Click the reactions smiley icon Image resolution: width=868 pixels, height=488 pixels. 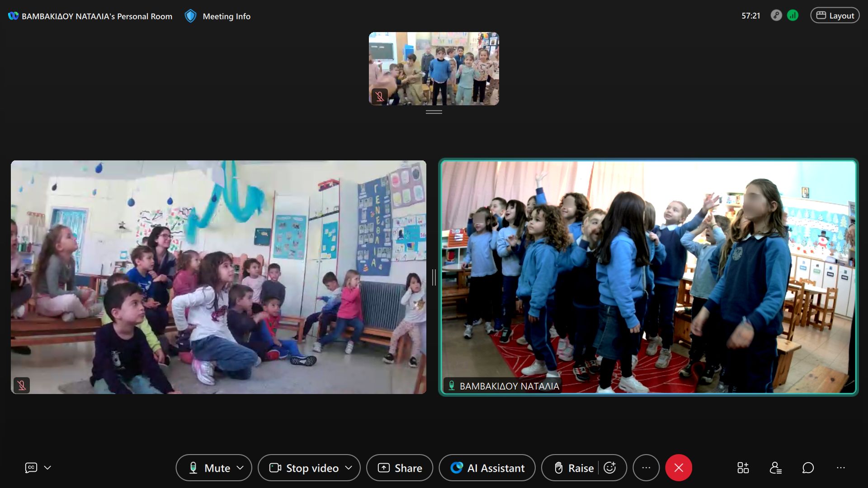click(610, 468)
